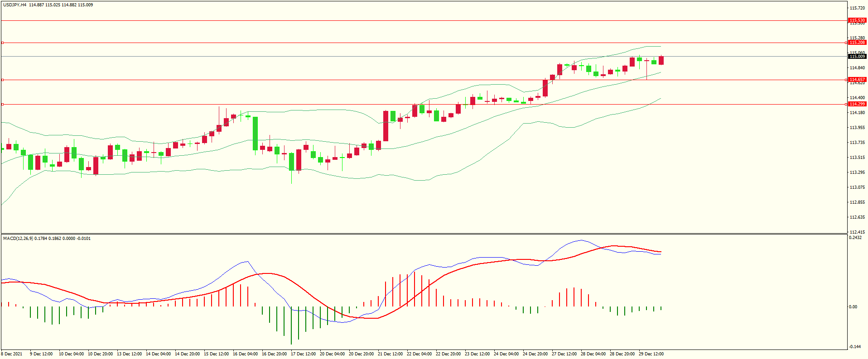Click the divider between price chart and MACD
The width and height of the screenshot is (868, 359).
[424, 234]
